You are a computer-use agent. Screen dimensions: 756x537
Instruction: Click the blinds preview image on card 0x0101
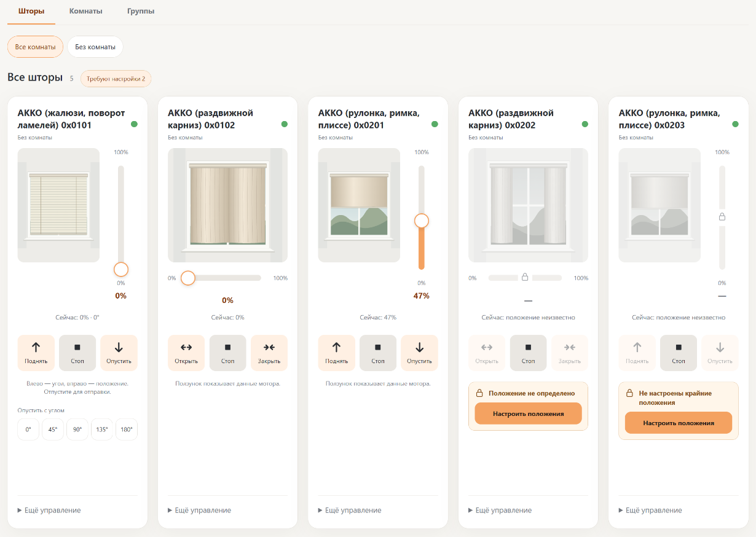click(x=58, y=205)
